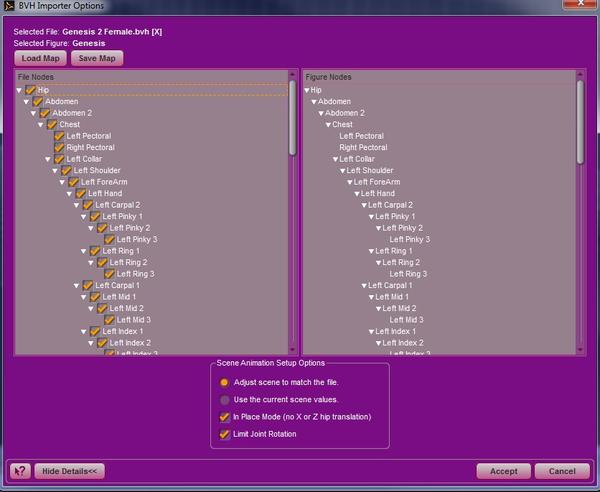Collapse the Hip node in Figure Nodes
The image size is (600, 492).
(307, 90)
